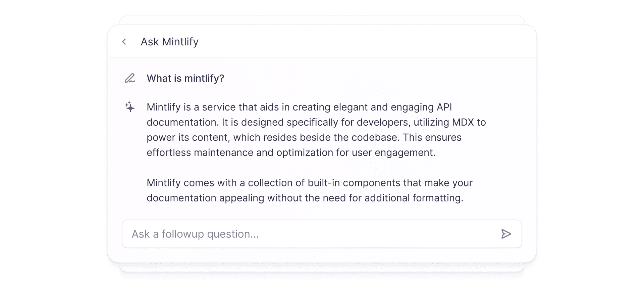Click the stacked card edge above the dialog
Image resolution: width=644 pixels, height=305 pixels.
[x=322, y=20]
